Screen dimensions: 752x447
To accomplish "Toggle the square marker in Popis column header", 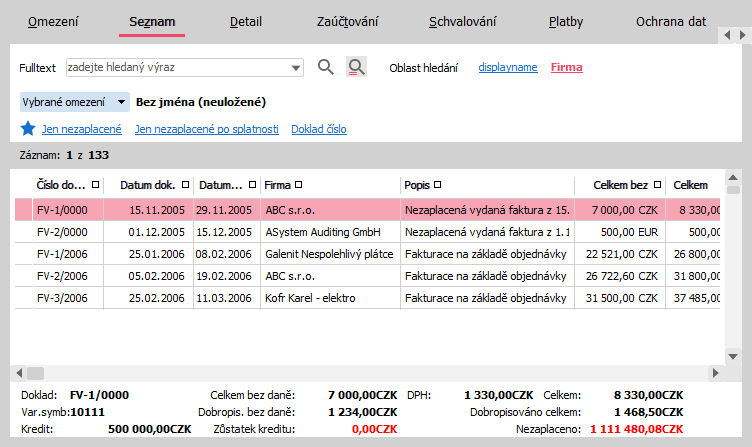I will (x=437, y=185).
